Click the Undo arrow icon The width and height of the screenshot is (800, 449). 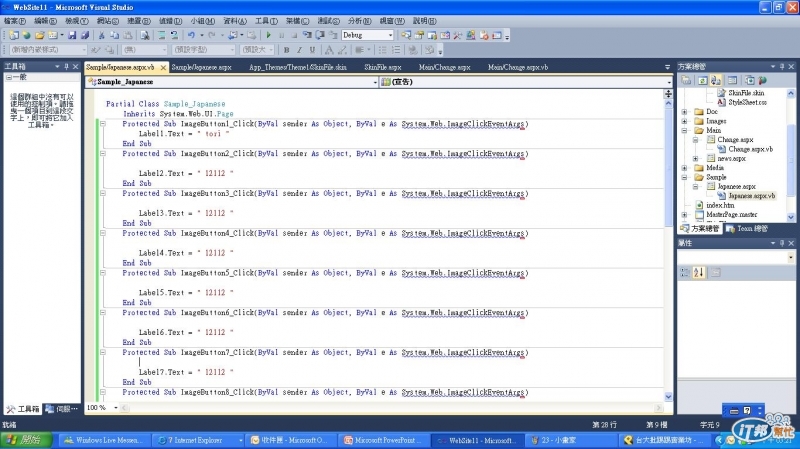pyautogui.click(x=191, y=35)
